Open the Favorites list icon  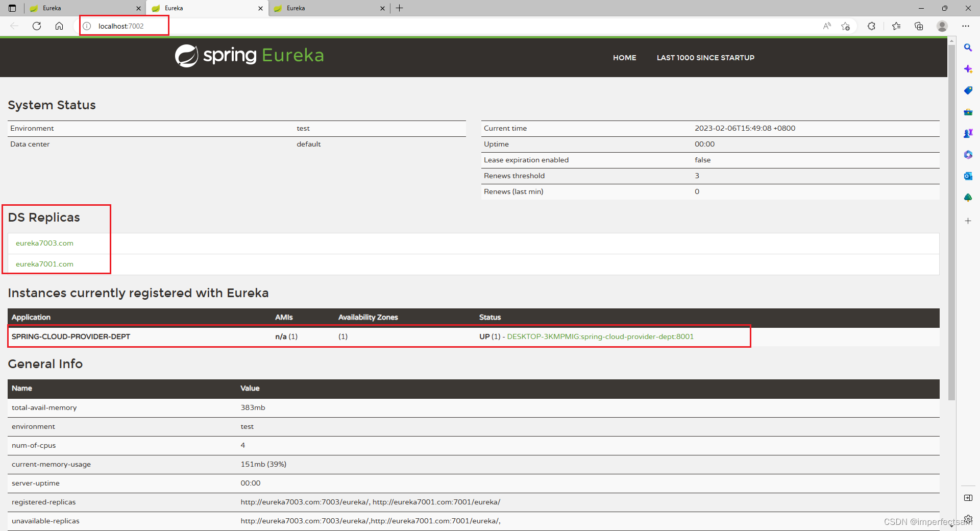click(896, 26)
